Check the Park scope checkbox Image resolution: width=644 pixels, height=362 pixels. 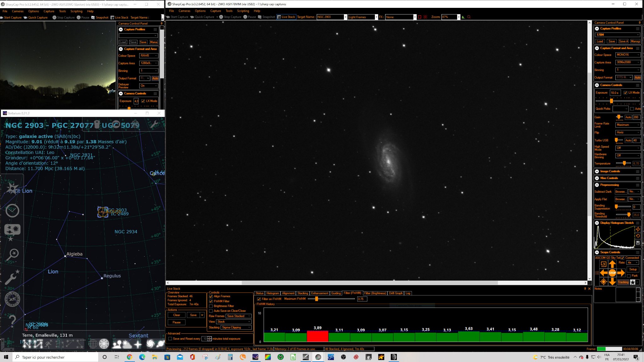point(629,276)
